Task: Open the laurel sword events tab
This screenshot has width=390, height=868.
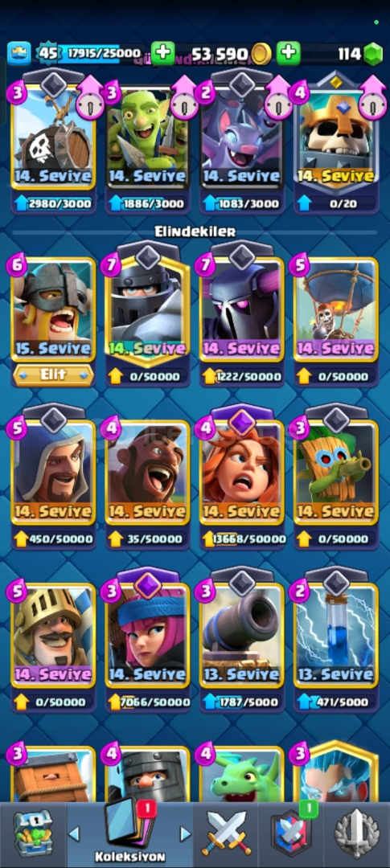Action: pos(357,833)
